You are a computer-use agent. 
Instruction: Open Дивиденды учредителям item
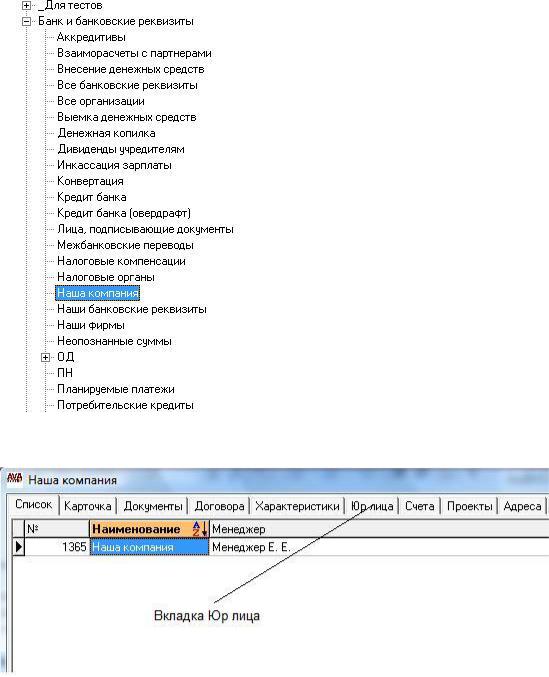(120, 149)
